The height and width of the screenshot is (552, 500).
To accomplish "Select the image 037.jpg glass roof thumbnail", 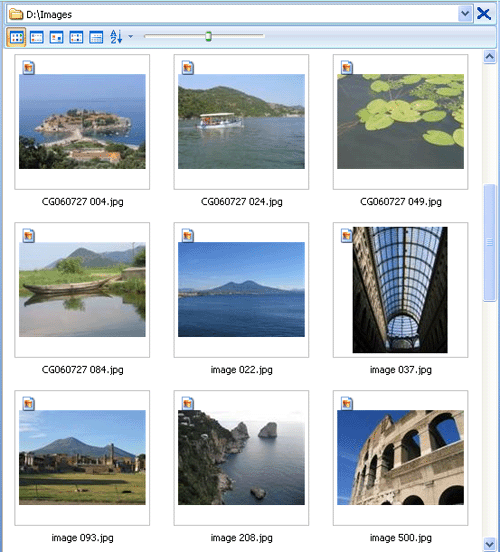I will 400,290.
